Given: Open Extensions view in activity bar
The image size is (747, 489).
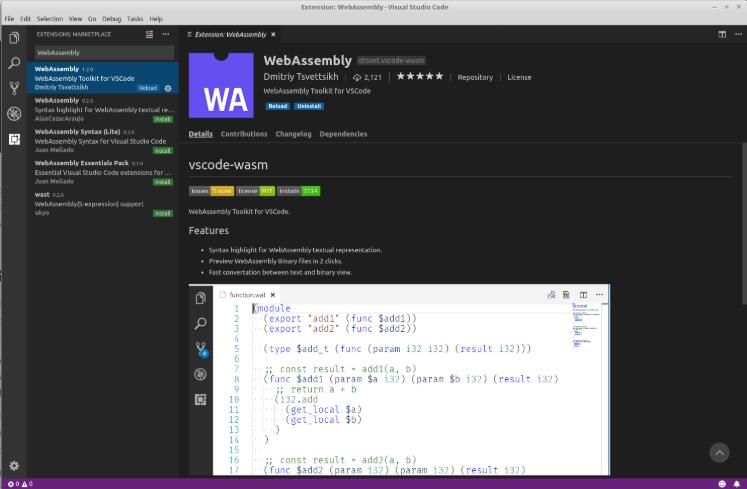Looking at the screenshot, I should (x=14, y=139).
